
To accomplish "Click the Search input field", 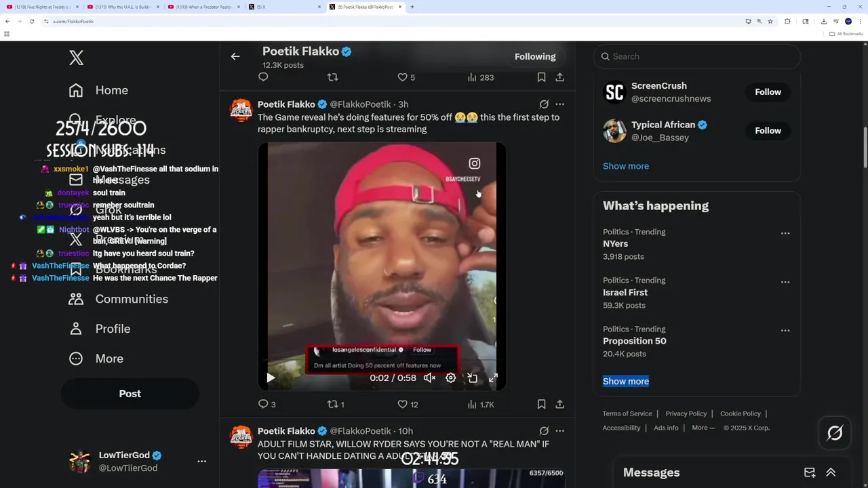I will pyautogui.click(x=697, y=57).
